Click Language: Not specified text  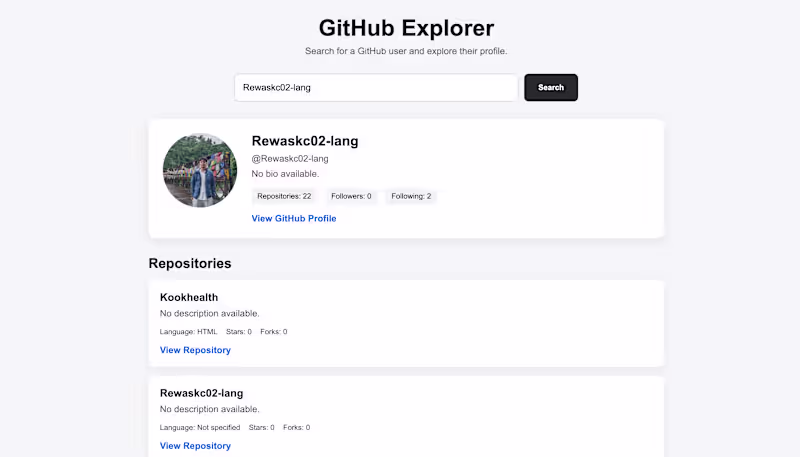pos(200,427)
